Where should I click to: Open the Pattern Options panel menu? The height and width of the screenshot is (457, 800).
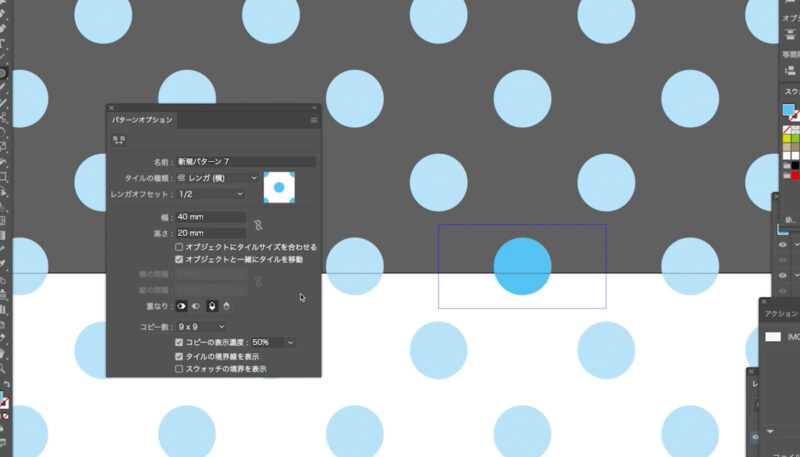(x=313, y=120)
